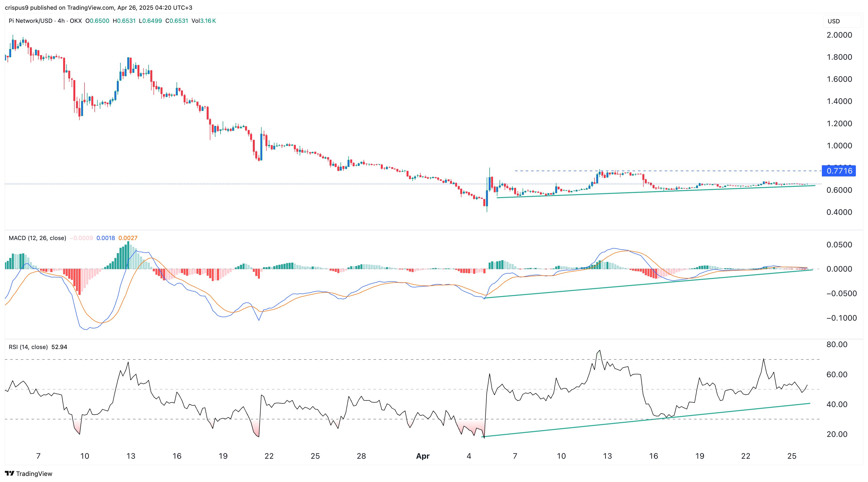Click the 2.0000 price axis label
This screenshot has height=482, width=868.
839,35
